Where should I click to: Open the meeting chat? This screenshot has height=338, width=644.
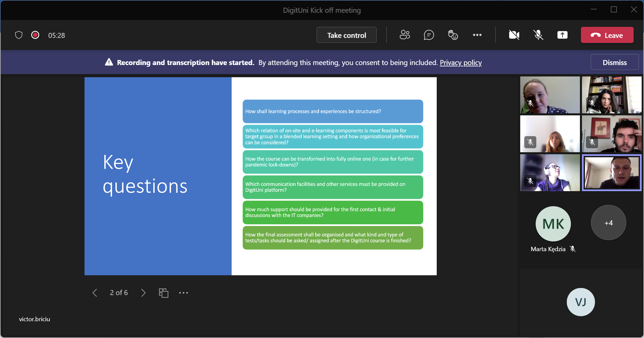[x=429, y=35]
